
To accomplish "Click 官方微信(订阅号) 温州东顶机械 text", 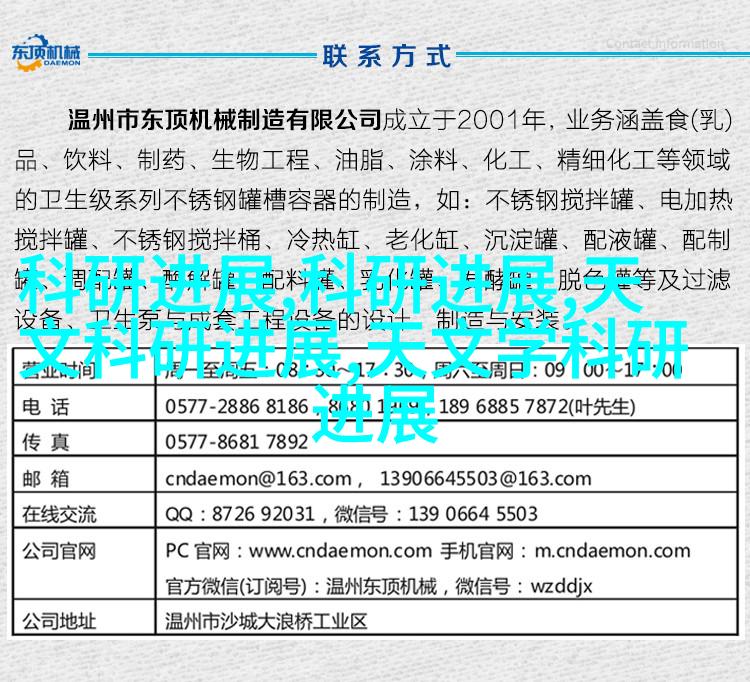I will tap(301, 586).
